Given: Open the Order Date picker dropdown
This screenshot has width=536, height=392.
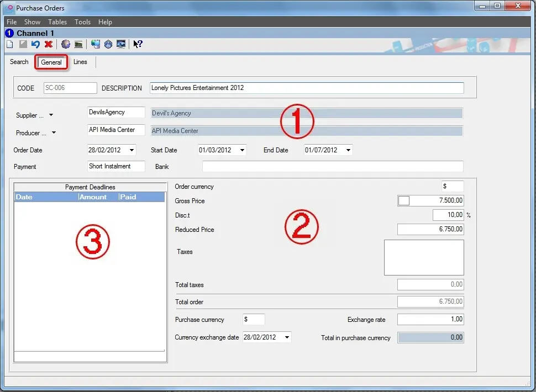Looking at the screenshot, I should coord(132,150).
